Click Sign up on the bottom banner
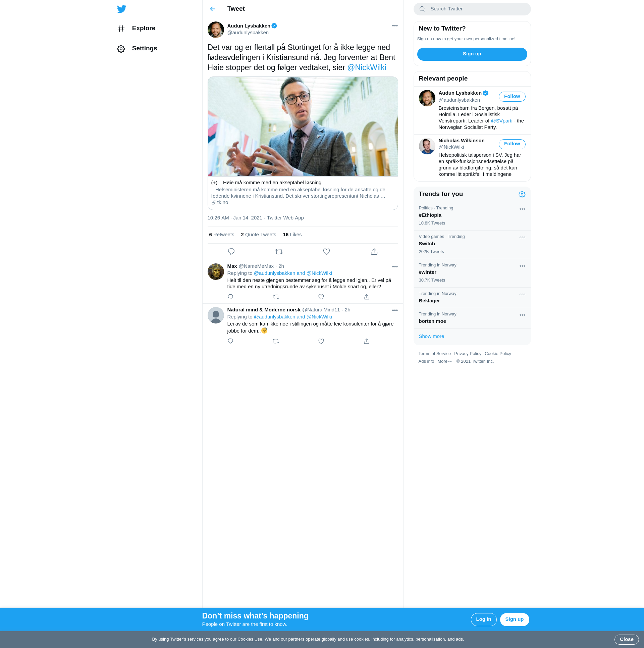 [x=514, y=619]
